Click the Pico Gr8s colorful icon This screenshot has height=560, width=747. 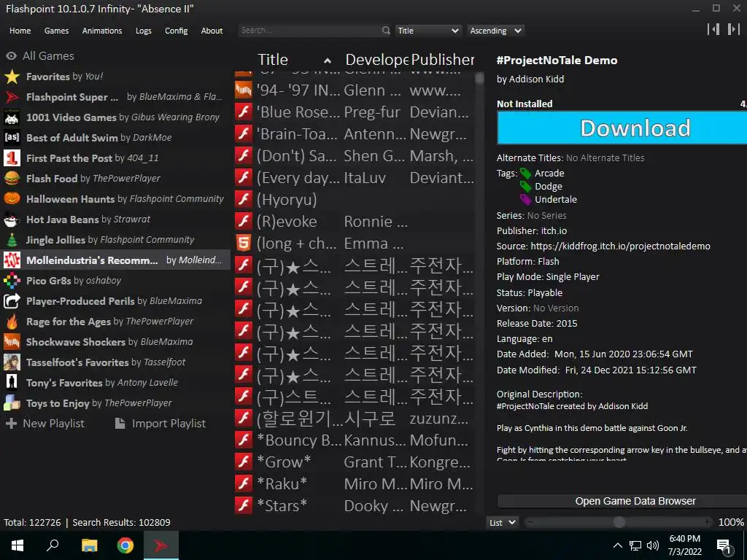[12, 281]
